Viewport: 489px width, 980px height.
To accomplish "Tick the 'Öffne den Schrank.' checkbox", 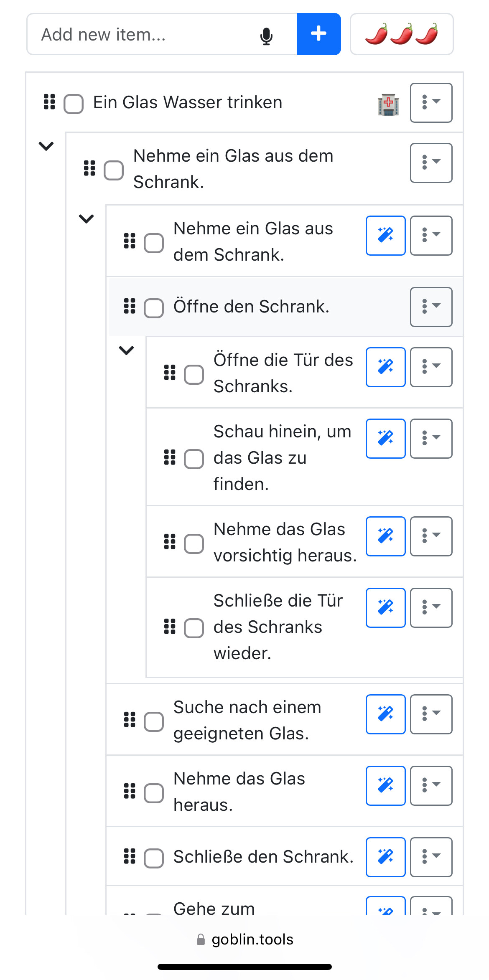I will click(154, 308).
